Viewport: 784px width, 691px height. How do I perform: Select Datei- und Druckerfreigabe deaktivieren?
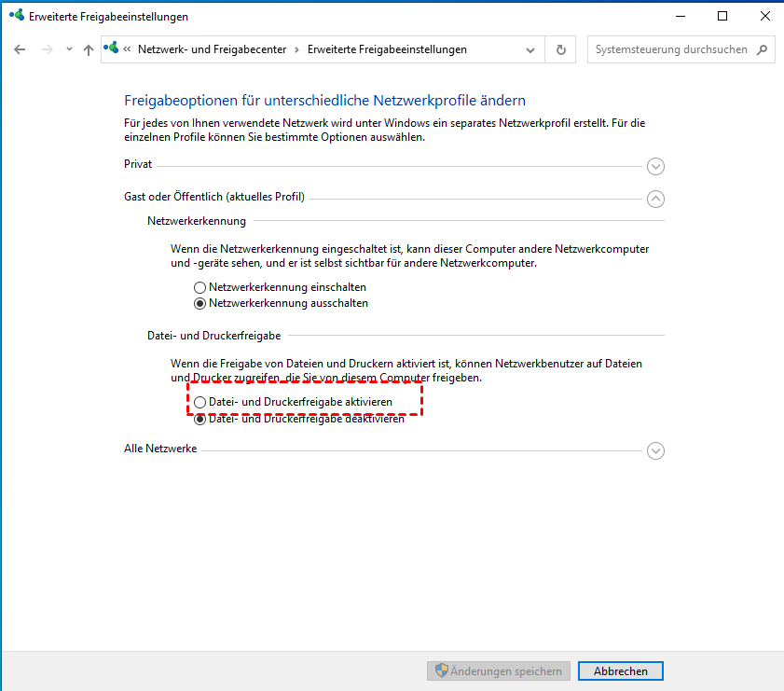tap(199, 420)
